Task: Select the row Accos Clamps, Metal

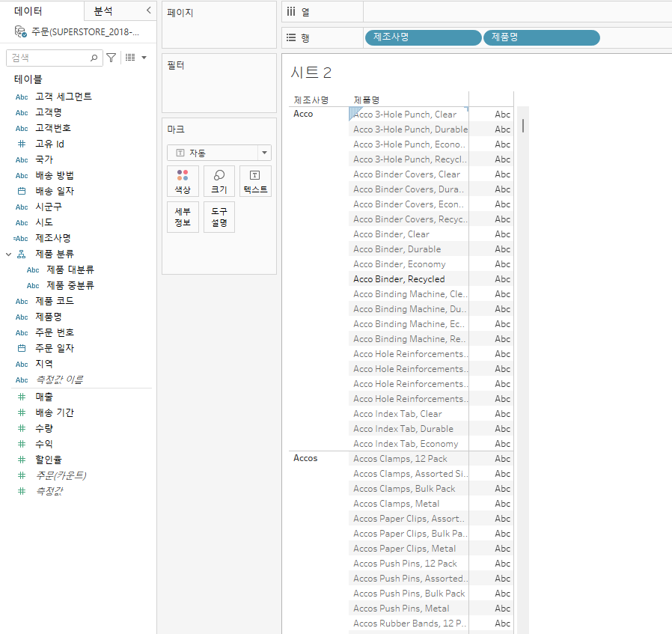Action: pos(396,504)
